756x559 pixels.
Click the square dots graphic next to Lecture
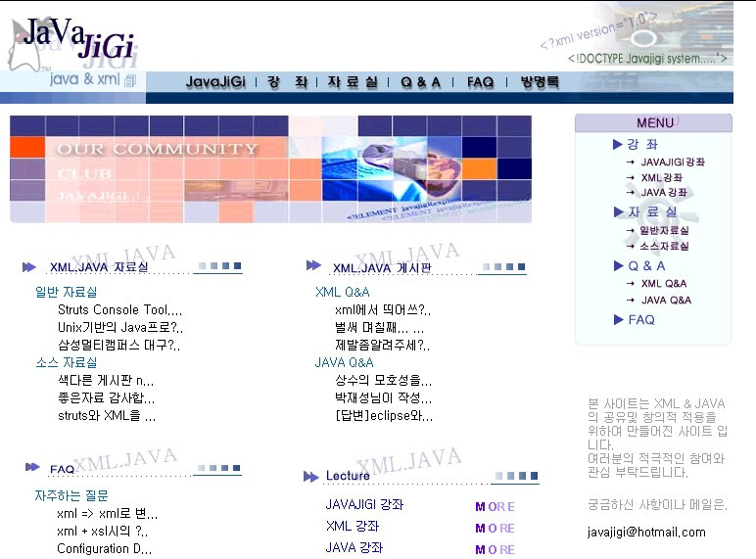click(x=516, y=476)
